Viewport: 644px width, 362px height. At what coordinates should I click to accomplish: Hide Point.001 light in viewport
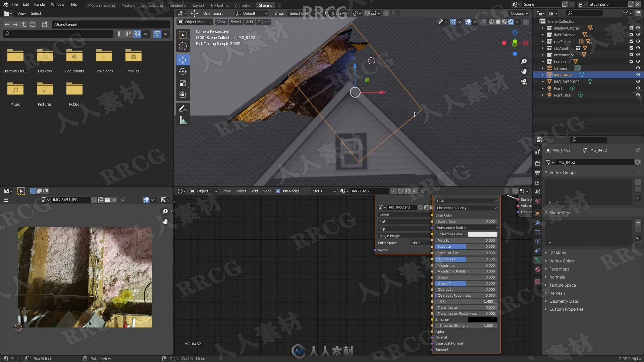click(x=638, y=95)
